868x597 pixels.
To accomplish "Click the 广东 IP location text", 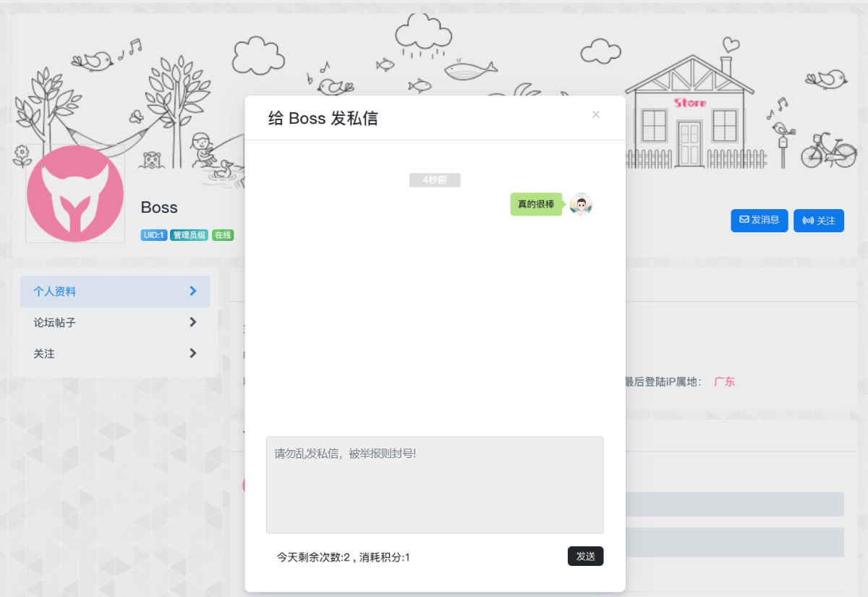I will (x=724, y=382).
